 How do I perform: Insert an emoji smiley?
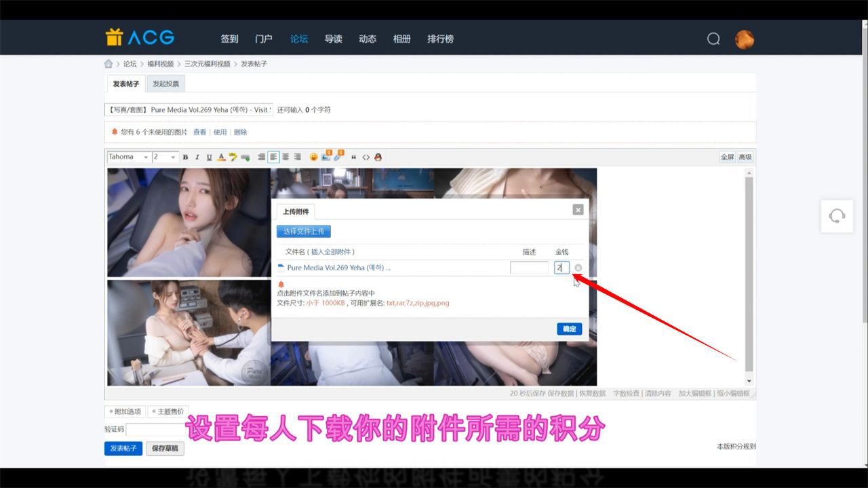tap(313, 157)
